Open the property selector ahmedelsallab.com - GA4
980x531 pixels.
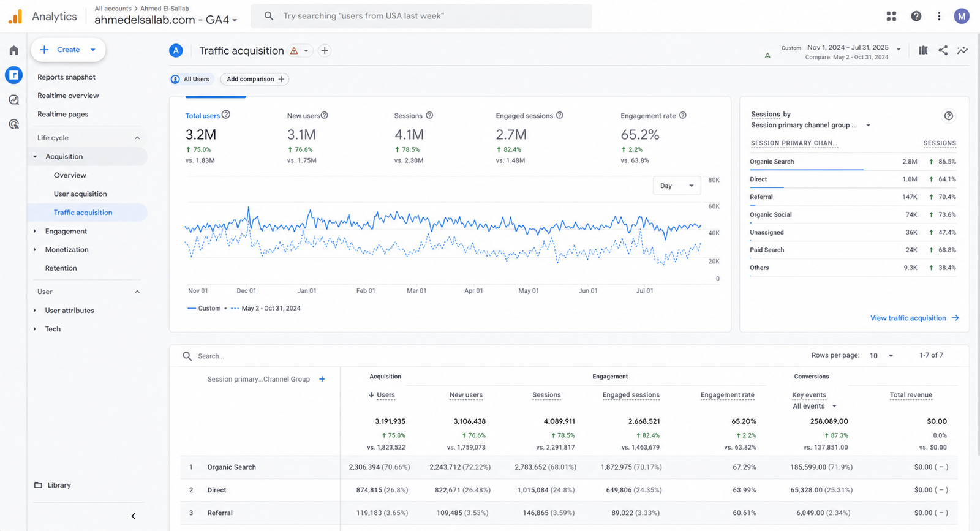[165, 20]
